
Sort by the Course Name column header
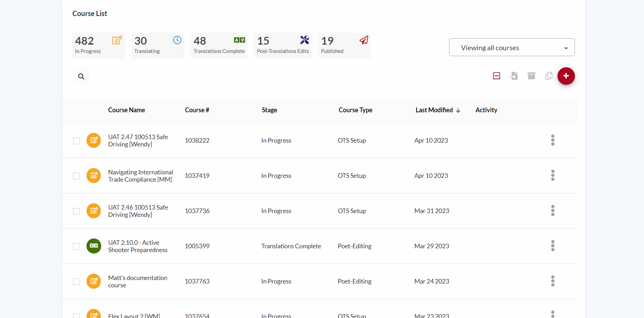click(126, 110)
